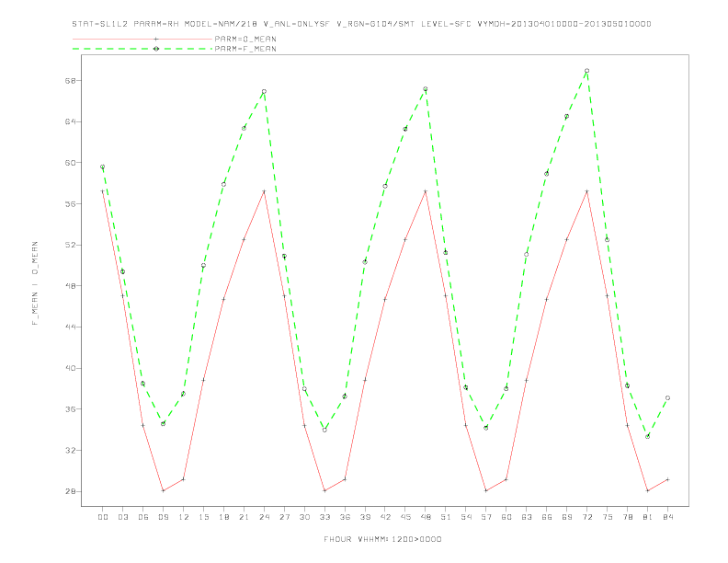Click the y-axis title F_MEAN | O_MEAN

35,283
